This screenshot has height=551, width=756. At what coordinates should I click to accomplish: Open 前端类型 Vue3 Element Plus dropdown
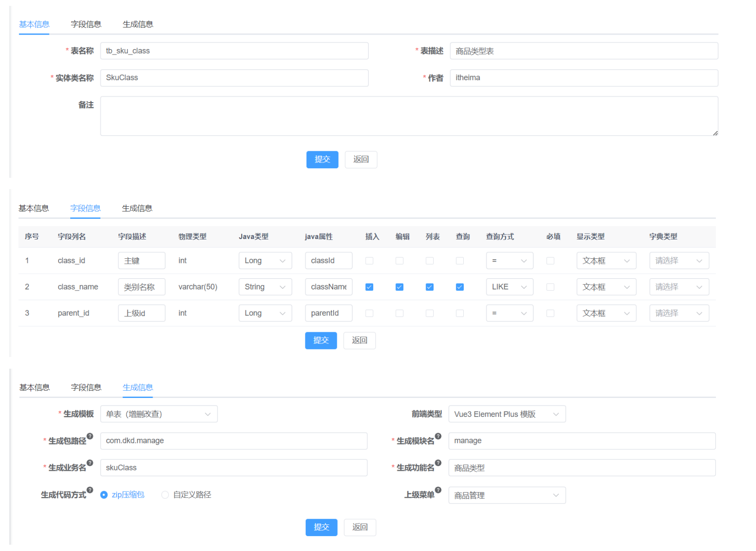[x=507, y=414]
